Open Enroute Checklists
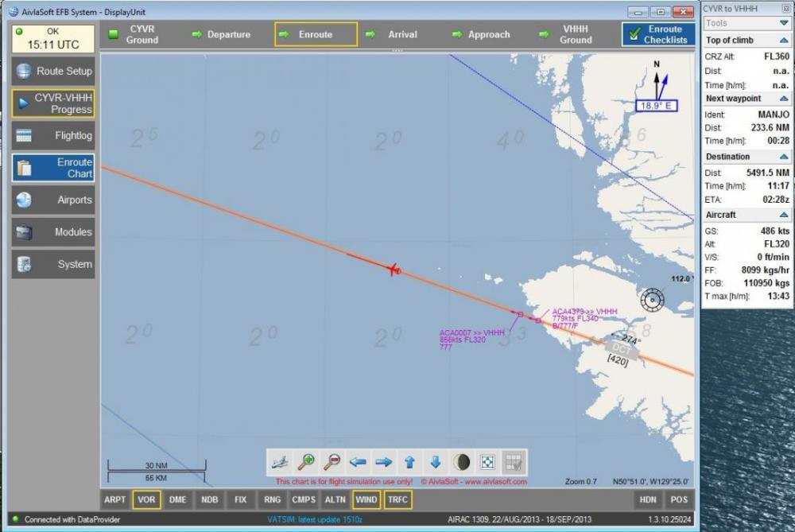 point(658,34)
